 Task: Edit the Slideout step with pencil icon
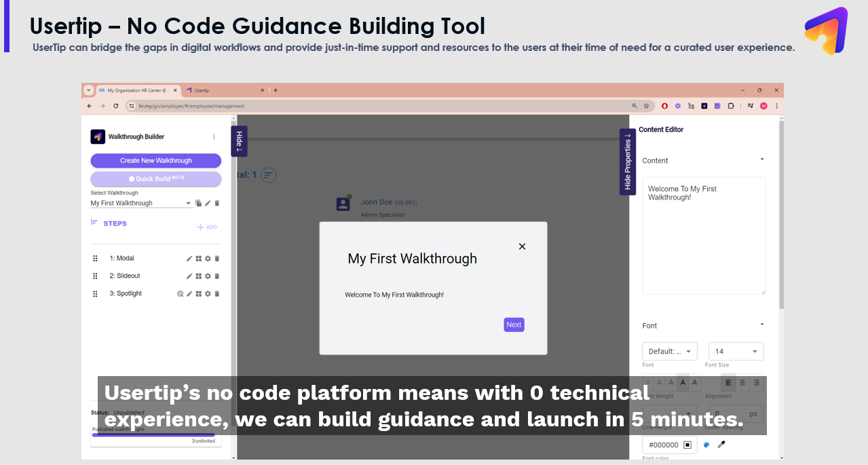click(190, 276)
